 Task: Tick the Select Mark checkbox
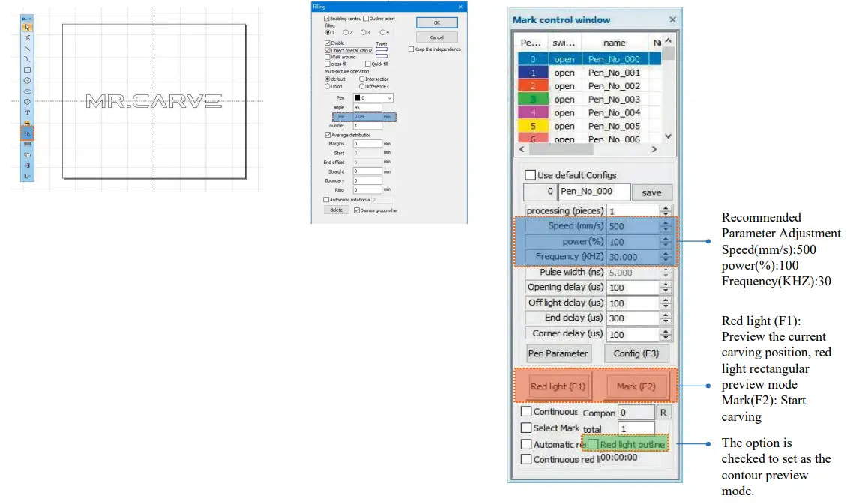[x=526, y=428]
